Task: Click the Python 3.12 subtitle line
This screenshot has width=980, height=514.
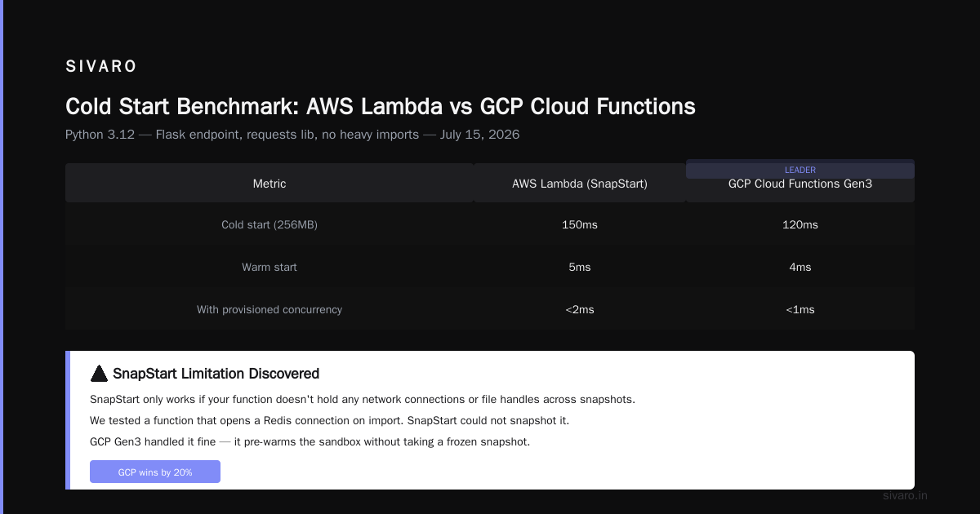Action: click(x=292, y=134)
